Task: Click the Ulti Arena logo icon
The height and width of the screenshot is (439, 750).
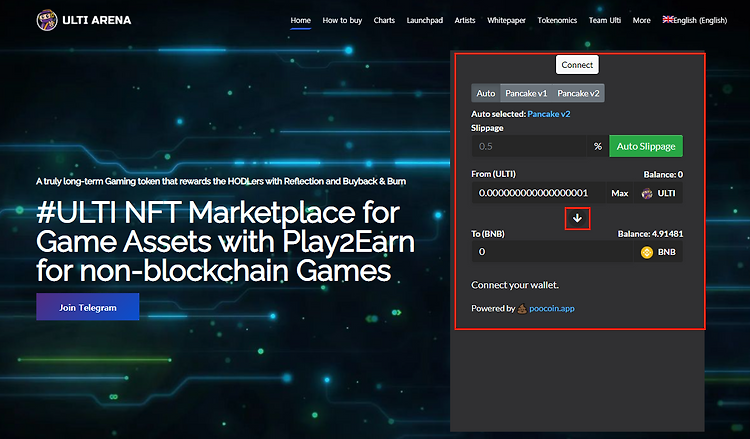Action: coord(47,20)
